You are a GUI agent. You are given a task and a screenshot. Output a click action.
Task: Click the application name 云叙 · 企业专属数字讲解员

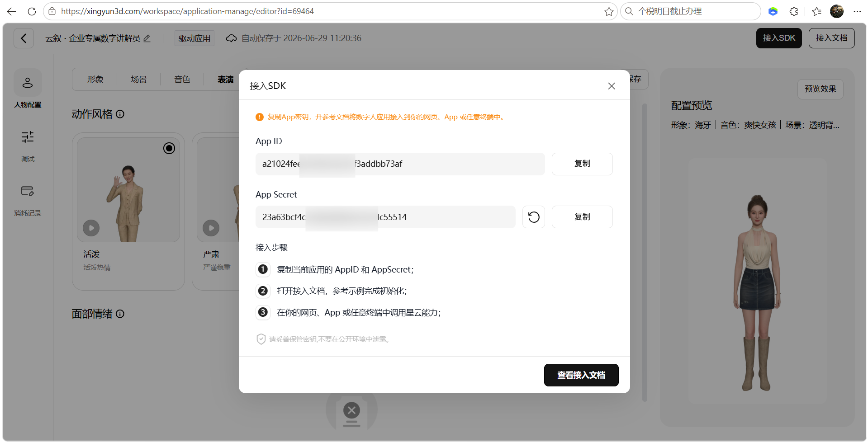tap(93, 38)
